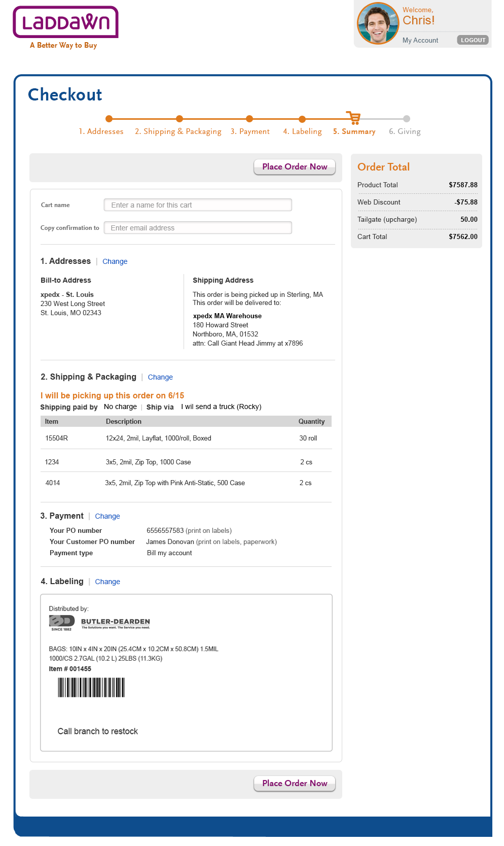Go to step 1. Addresses
This screenshot has width=504, height=846.
pyautogui.click(x=101, y=131)
